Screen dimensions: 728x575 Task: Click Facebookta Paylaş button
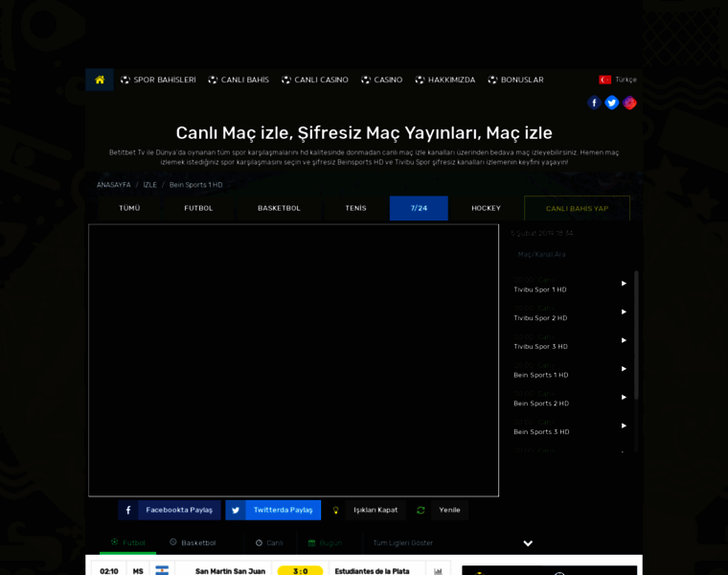(170, 510)
